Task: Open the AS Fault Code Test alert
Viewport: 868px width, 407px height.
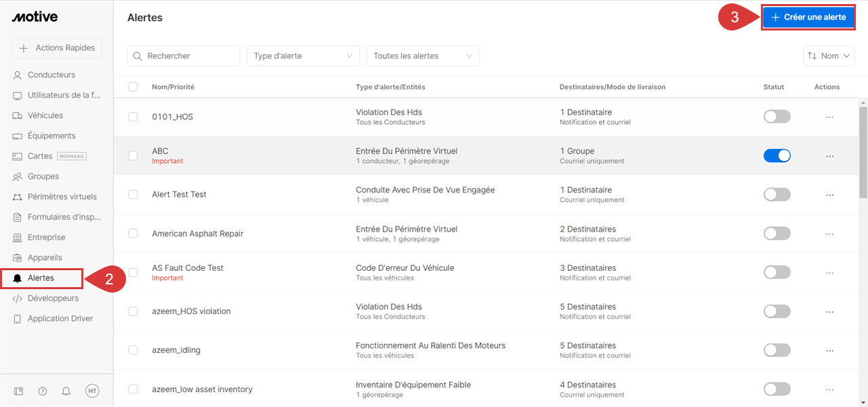Action: [x=188, y=268]
